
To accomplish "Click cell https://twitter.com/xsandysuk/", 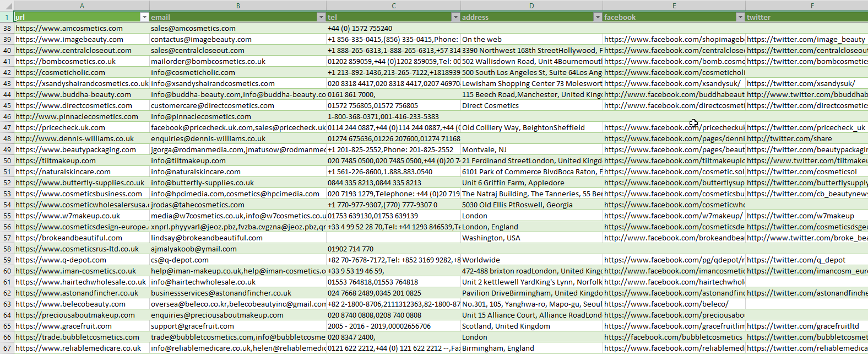I will click(807, 83).
